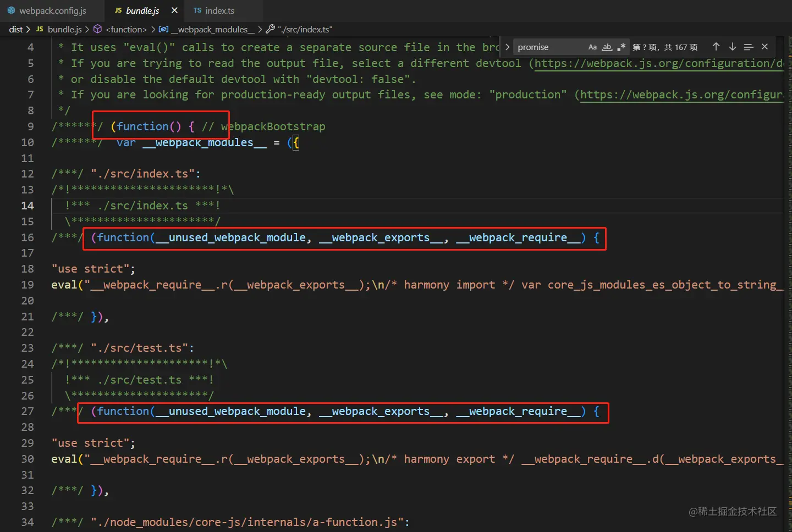Click "use strict"; on line 18
792x532 pixels.
point(94,269)
